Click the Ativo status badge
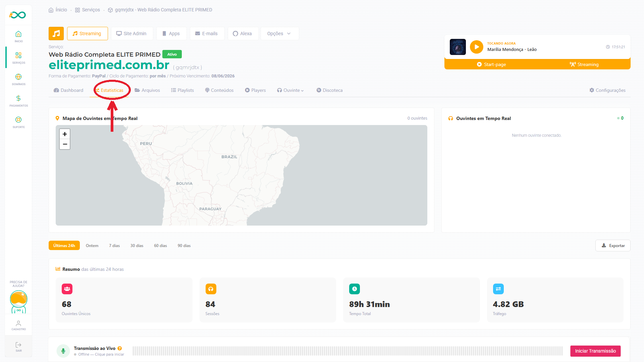Viewport: 644px width, 362px height. pyautogui.click(x=172, y=54)
